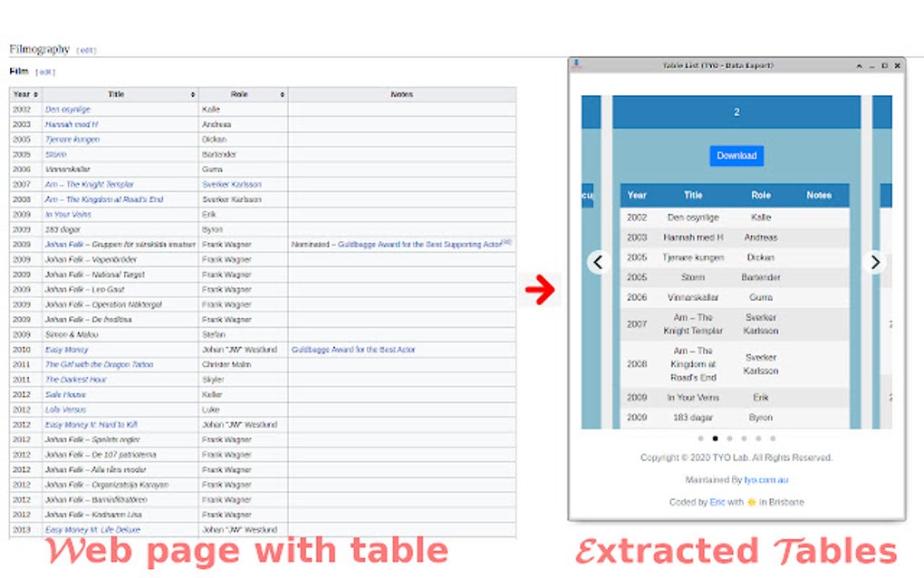This screenshot has height=578, width=924.
Task: Click the Guldbagge Award Best Actor link
Action: 355,349
